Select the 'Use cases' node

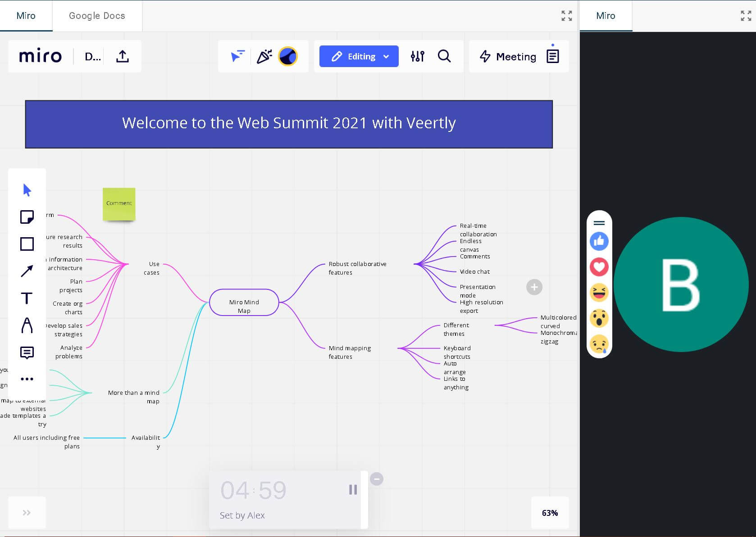(152, 268)
